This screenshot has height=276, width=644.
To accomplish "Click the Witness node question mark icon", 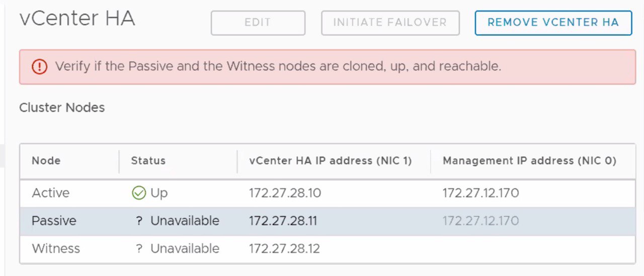I will tap(139, 249).
